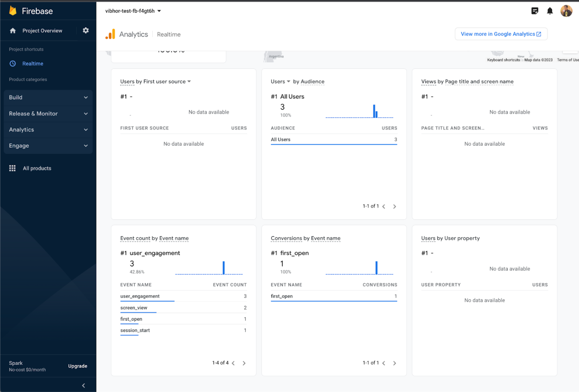
Task: Open the notifications bell
Action: click(x=550, y=11)
